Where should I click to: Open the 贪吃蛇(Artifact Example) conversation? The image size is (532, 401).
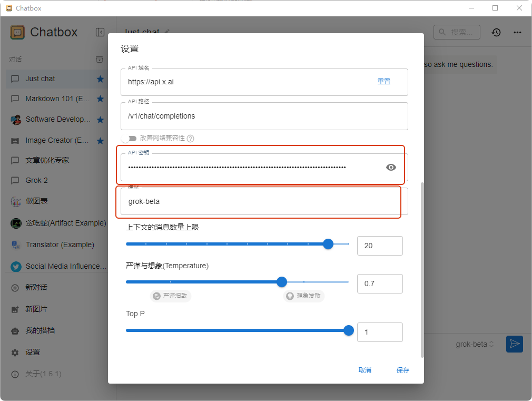[x=57, y=223]
